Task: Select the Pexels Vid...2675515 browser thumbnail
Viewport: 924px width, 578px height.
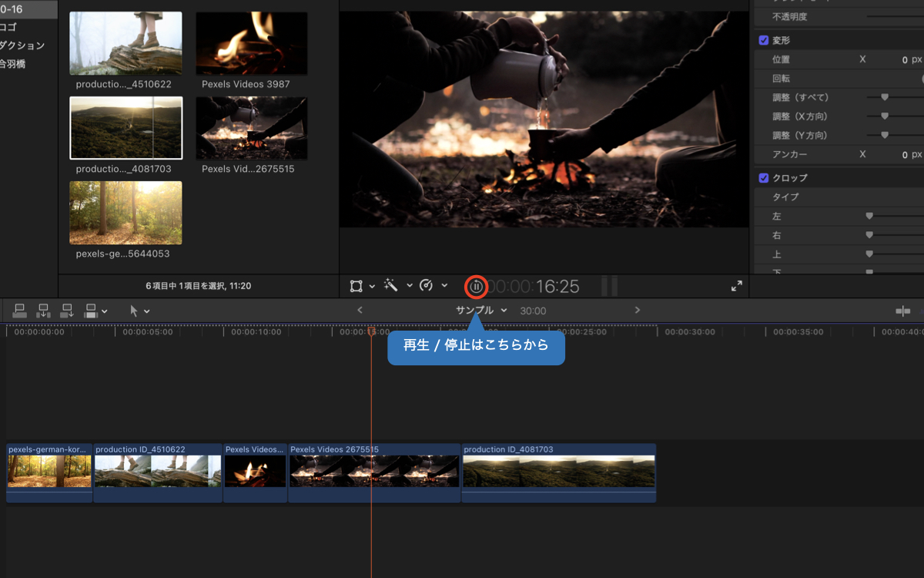Action: pyautogui.click(x=252, y=128)
